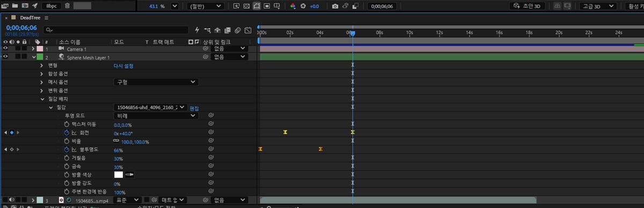Click the 43.1 % magnification value
644x208 pixels.
pyautogui.click(x=157, y=6)
